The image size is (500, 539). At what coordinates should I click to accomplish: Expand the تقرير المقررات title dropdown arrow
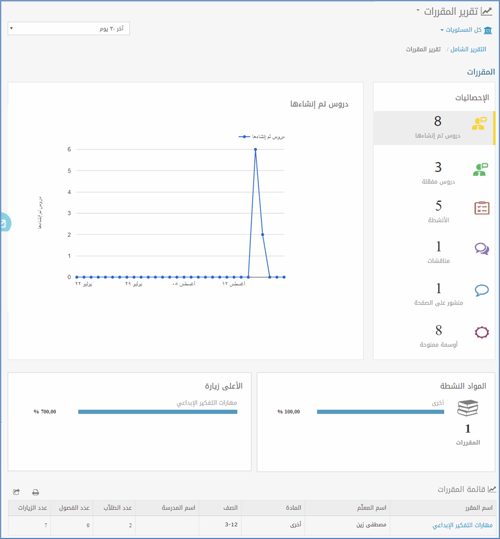coord(418,10)
